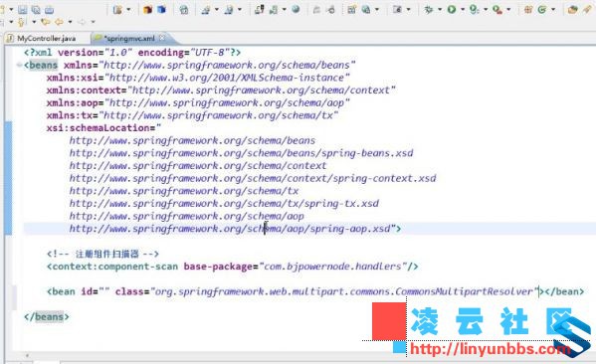Click the Print icon next to Save All
The image size is (596, 364).
tap(50, 10)
